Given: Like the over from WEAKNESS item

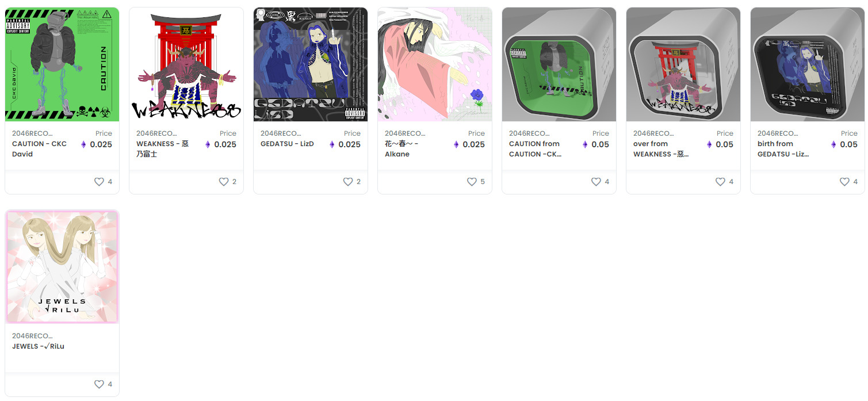Looking at the screenshot, I should (x=720, y=182).
